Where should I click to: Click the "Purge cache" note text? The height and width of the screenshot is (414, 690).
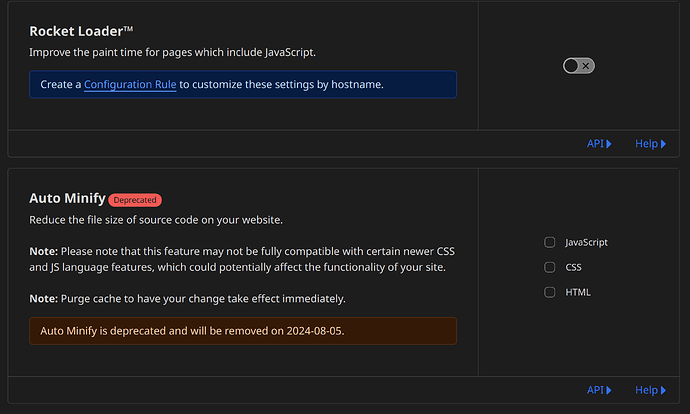187,299
